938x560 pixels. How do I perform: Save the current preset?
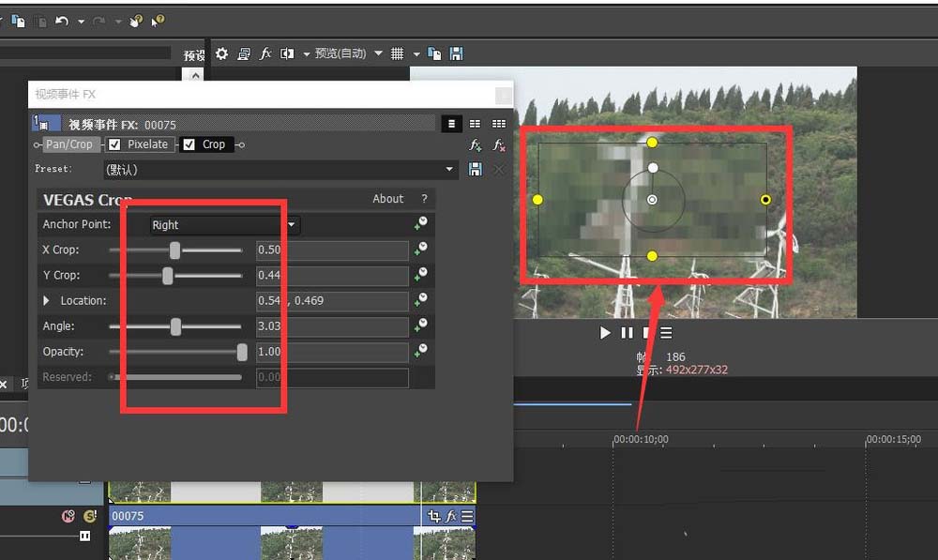476,170
